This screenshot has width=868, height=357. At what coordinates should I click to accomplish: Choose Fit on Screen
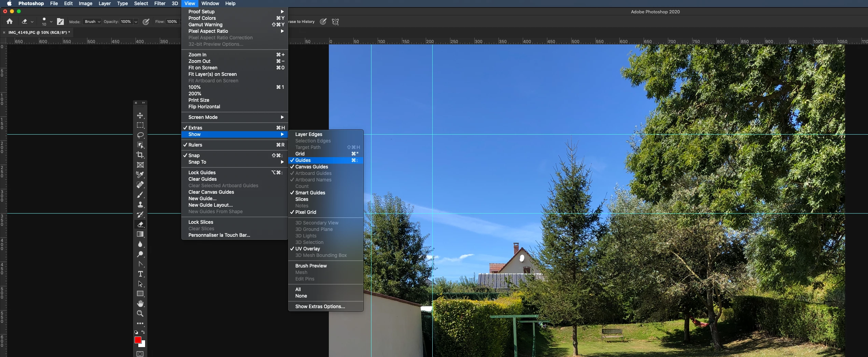(x=235, y=68)
